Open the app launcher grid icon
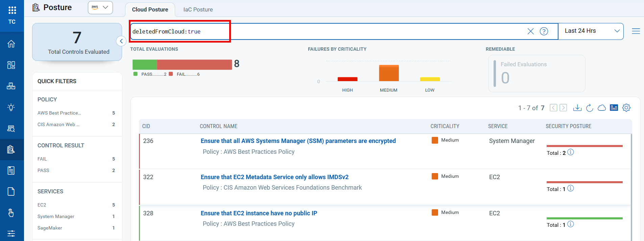The width and height of the screenshot is (644, 241). click(x=12, y=10)
